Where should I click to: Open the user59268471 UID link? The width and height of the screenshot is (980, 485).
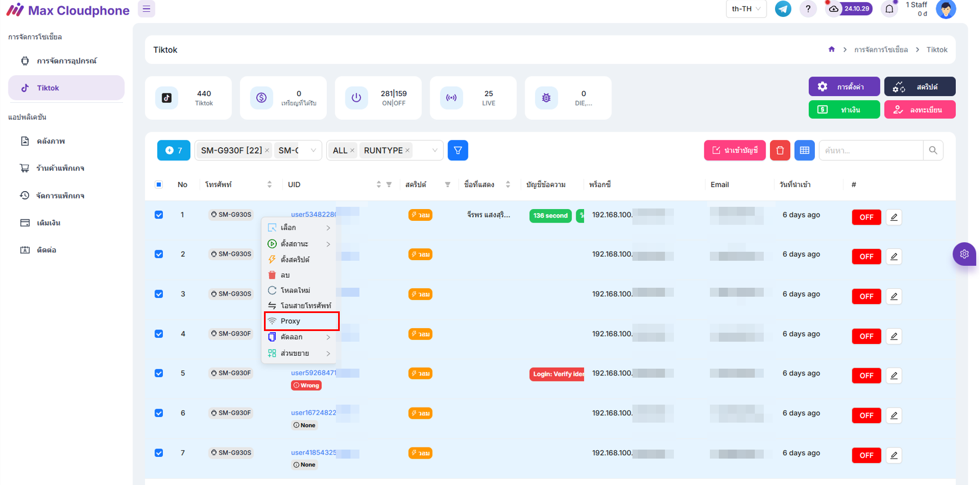pyautogui.click(x=313, y=373)
